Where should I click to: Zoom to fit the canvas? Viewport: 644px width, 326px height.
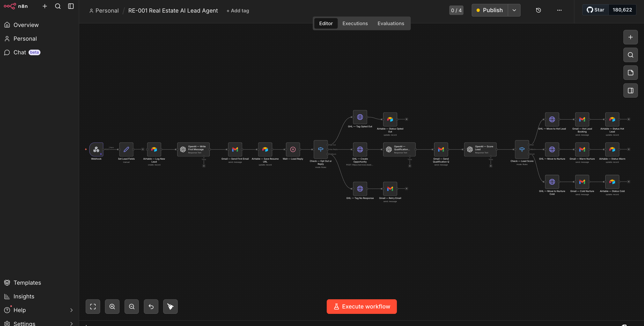coord(93,306)
